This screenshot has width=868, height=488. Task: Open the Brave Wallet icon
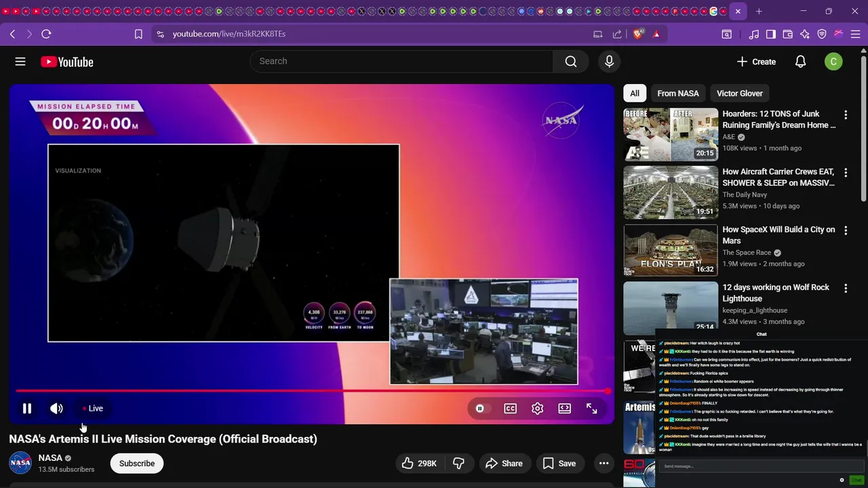click(x=788, y=34)
